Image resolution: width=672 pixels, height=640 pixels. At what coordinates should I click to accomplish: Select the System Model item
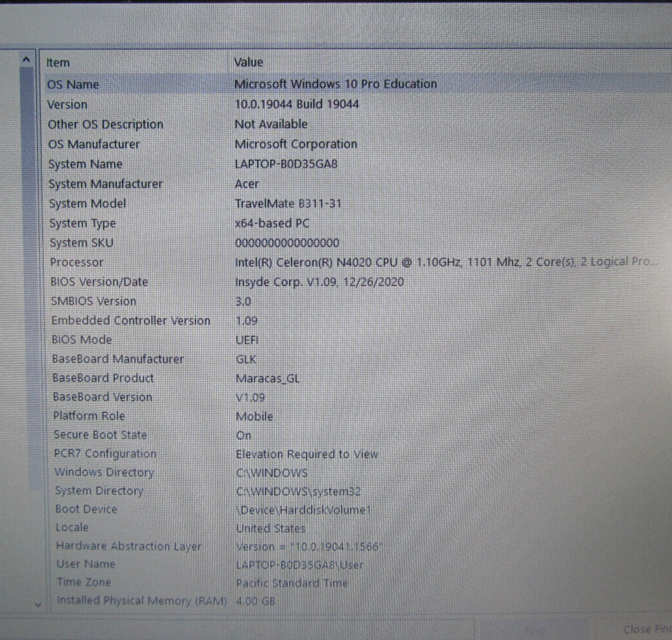pos(88,203)
